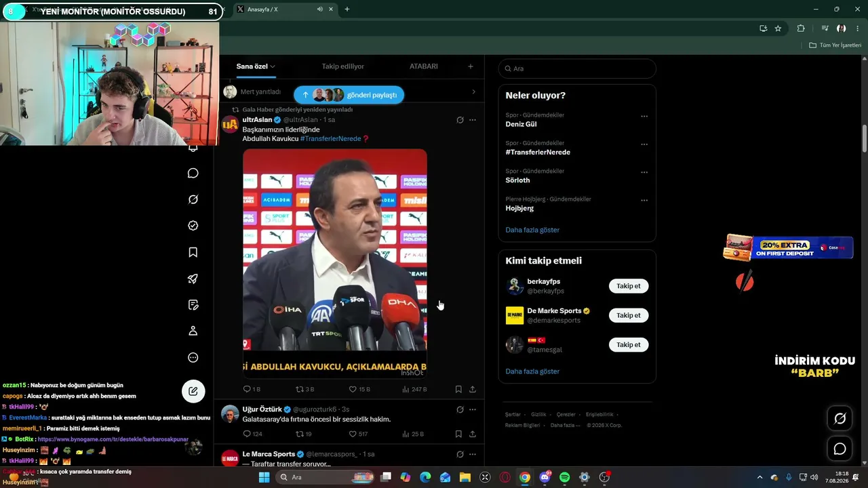Show more trends under Neler oluyor
868x488 pixels.
coord(532,230)
